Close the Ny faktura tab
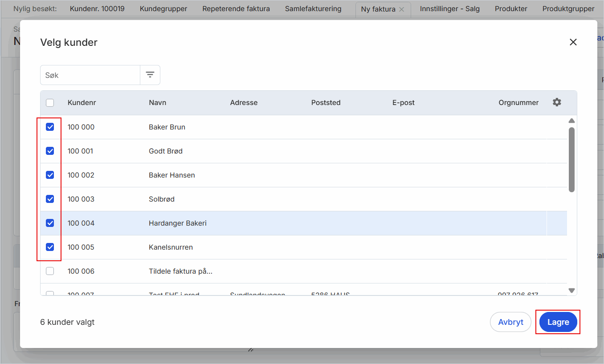604x364 pixels. tap(402, 9)
